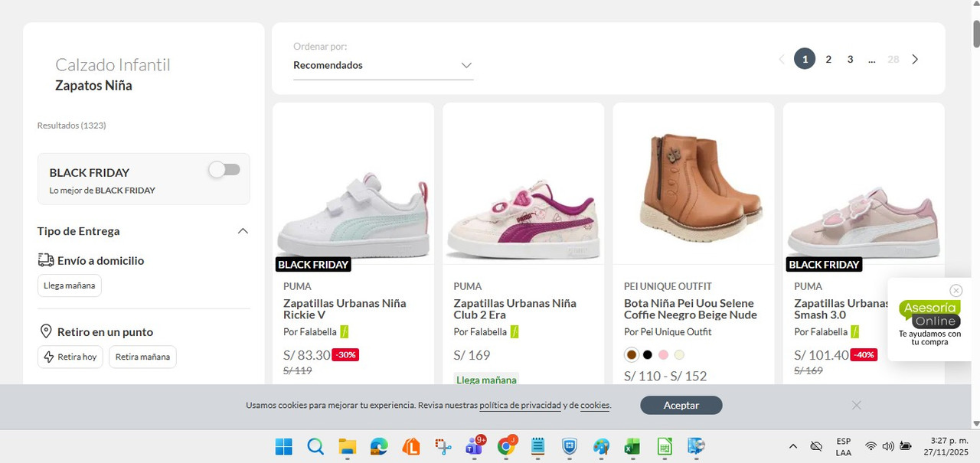Dismiss the cookie banner with X

tap(857, 405)
